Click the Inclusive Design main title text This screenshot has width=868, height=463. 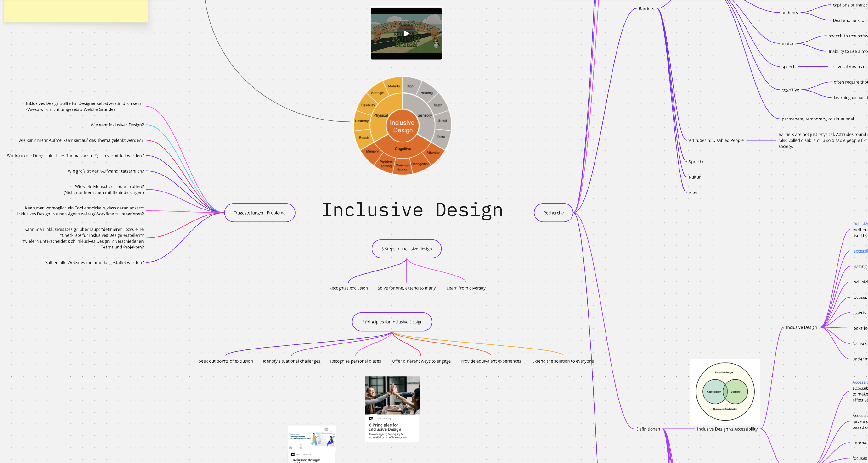tap(412, 210)
